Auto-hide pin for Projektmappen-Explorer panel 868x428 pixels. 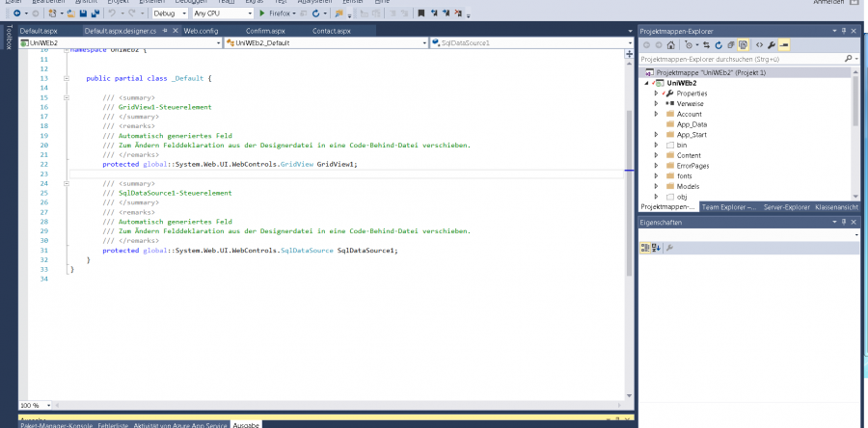(x=844, y=31)
